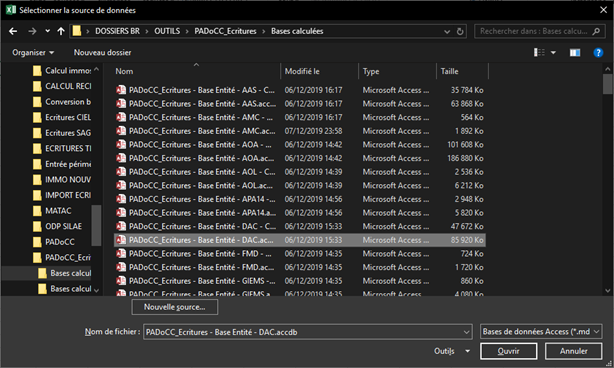This screenshot has width=614, height=368.
Task: Expand the address bar history dropdown
Action: (x=447, y=32)
